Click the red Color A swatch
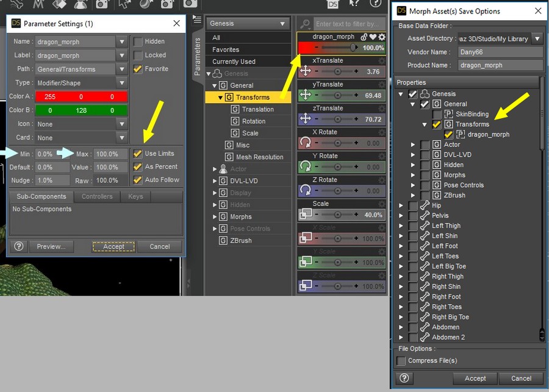Viewport: 549px width, 392px height. [81, 96]
